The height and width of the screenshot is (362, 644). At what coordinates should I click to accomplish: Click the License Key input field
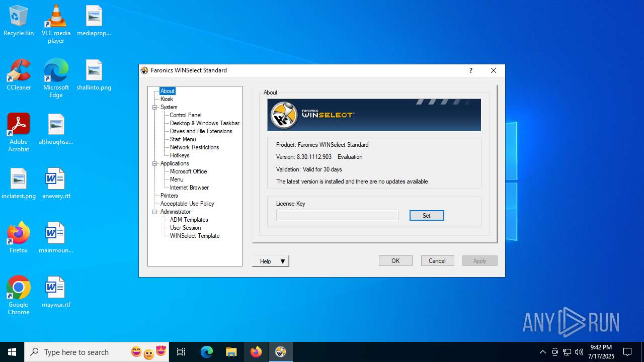(x=337, y=216)
